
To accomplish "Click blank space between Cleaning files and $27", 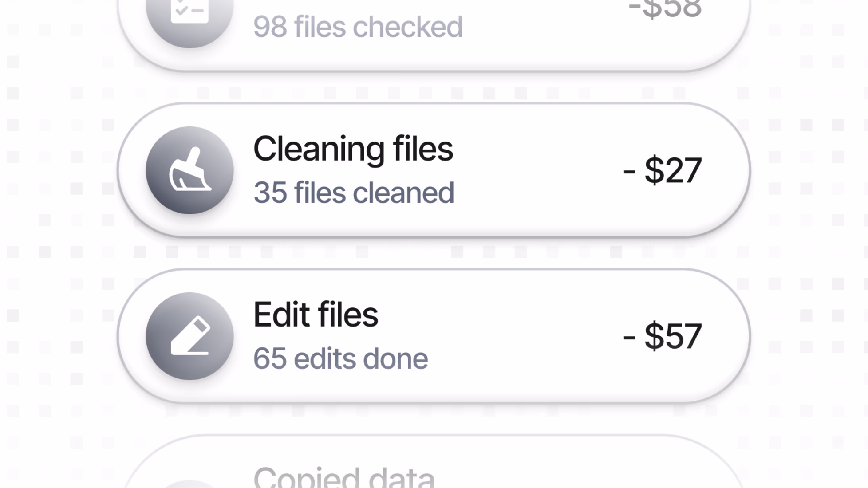I will (x=537, y=170).
